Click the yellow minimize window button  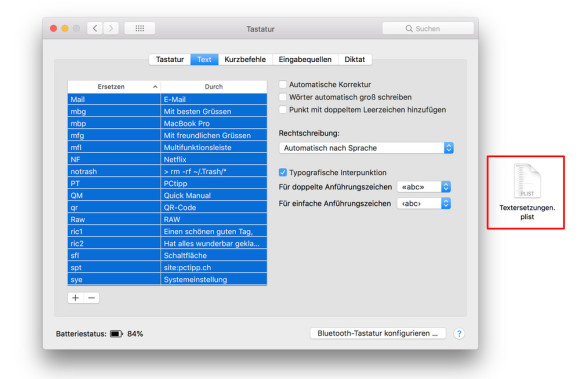65,28
